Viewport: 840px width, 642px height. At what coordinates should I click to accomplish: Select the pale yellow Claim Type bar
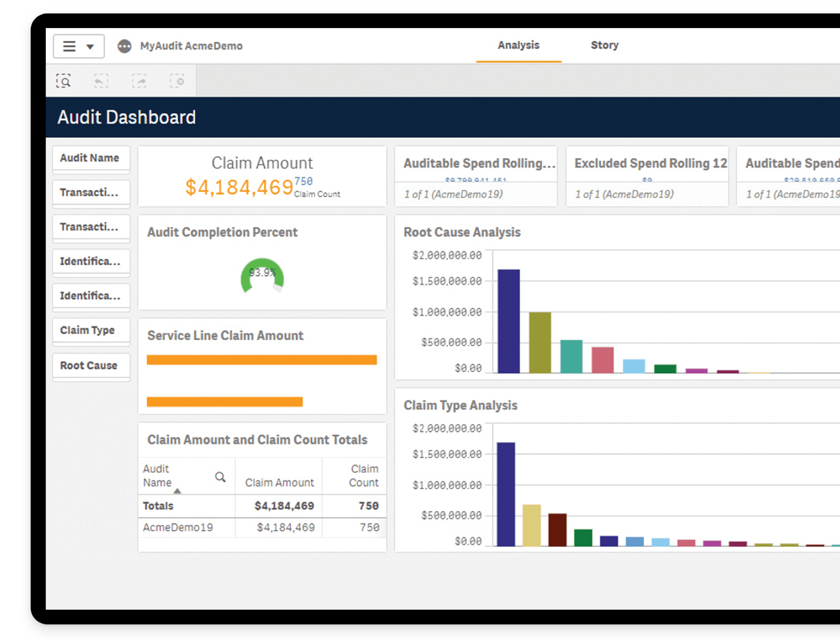[x=532, y=525]
